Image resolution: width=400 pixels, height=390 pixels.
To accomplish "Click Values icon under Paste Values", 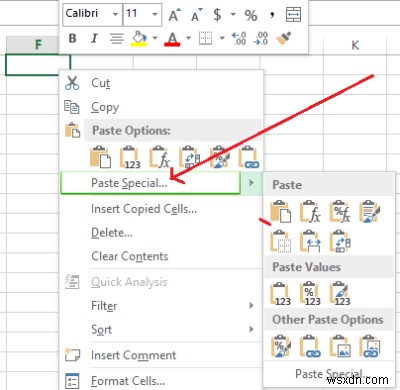I will (x=280, y=294).
